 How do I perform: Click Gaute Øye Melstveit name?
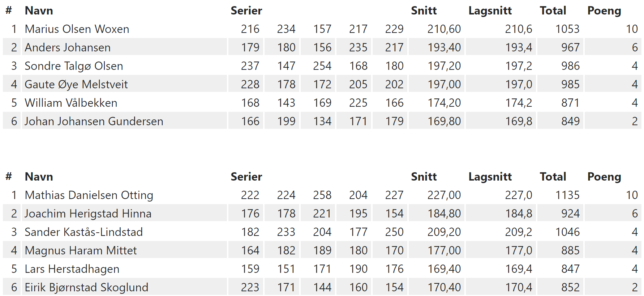(76, 84)
